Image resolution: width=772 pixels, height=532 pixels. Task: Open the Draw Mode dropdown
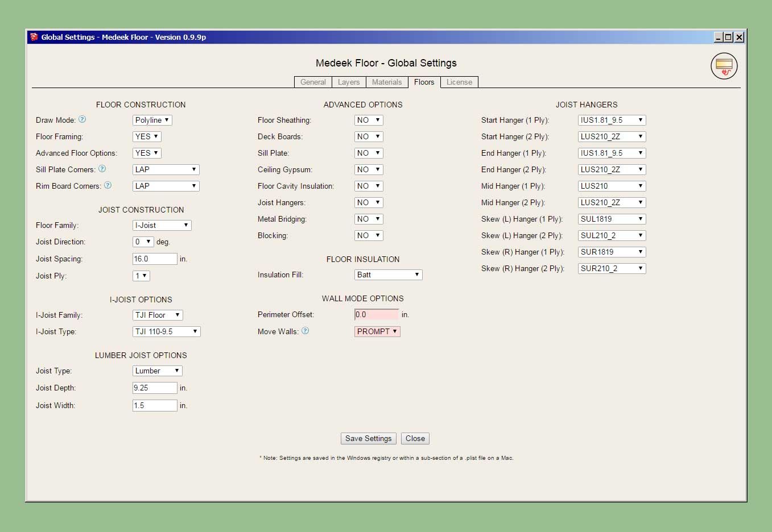[152, 120]
